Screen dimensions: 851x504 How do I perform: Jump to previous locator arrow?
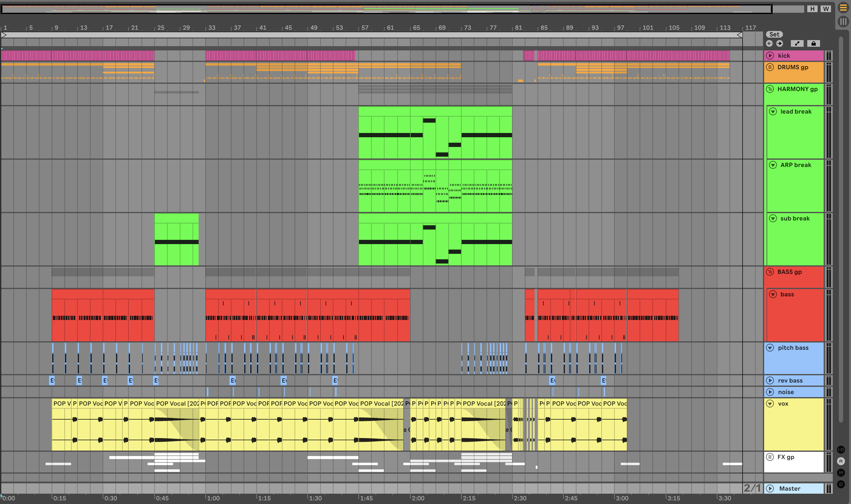click(770, 43)
